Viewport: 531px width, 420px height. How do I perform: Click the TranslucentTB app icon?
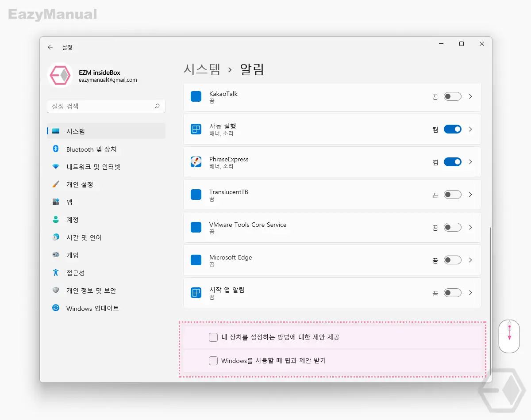196,195
